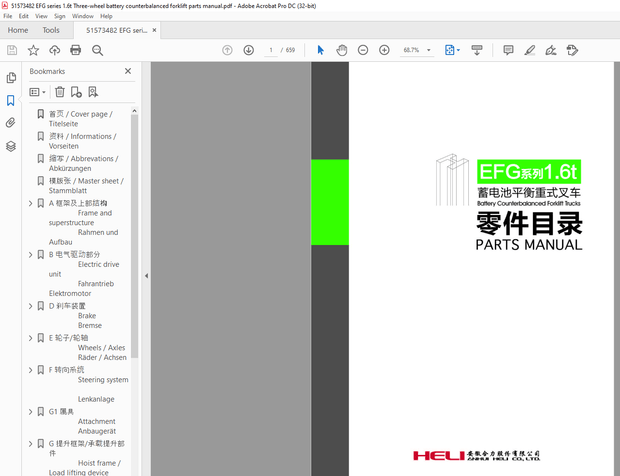
Task: Open the find text magnifier tool
Action: [97, 50]
